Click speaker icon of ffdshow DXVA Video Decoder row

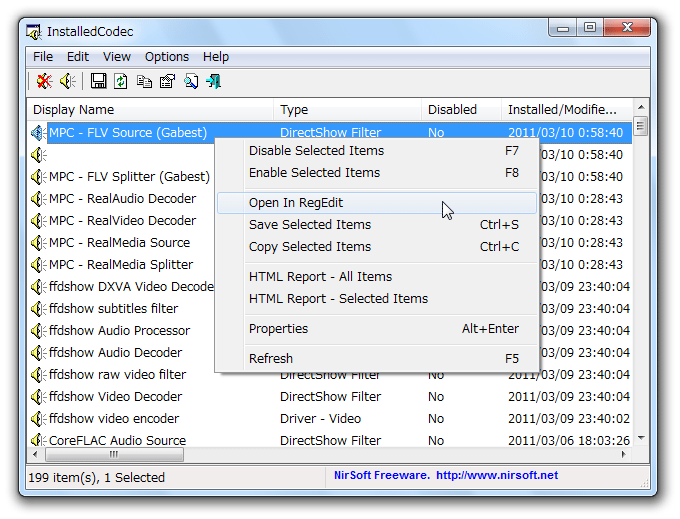[39, 287]
